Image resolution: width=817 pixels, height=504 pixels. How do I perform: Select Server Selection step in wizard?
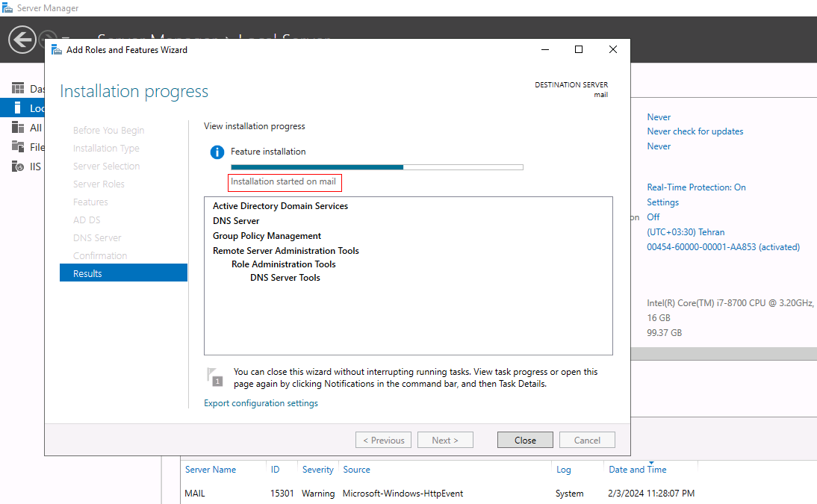coord(106,166)
